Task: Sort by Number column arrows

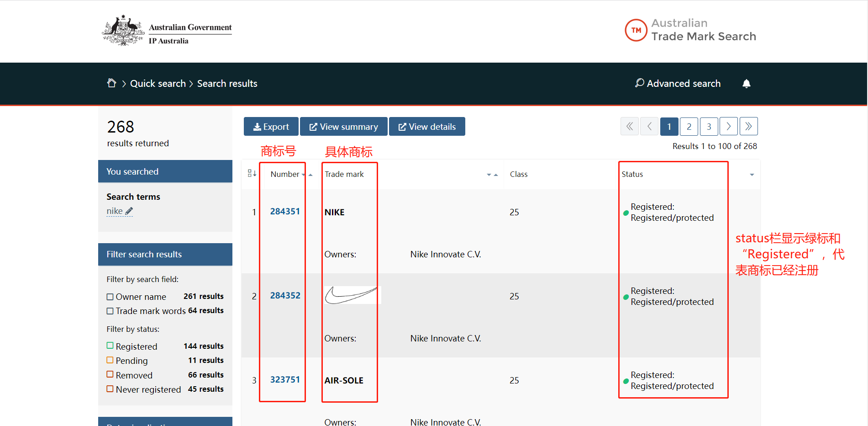Action: [x=307, y=175]
